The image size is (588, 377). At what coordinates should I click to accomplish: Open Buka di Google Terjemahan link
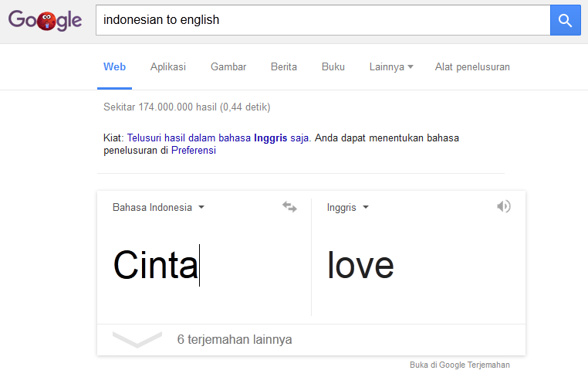pos(459,365)
